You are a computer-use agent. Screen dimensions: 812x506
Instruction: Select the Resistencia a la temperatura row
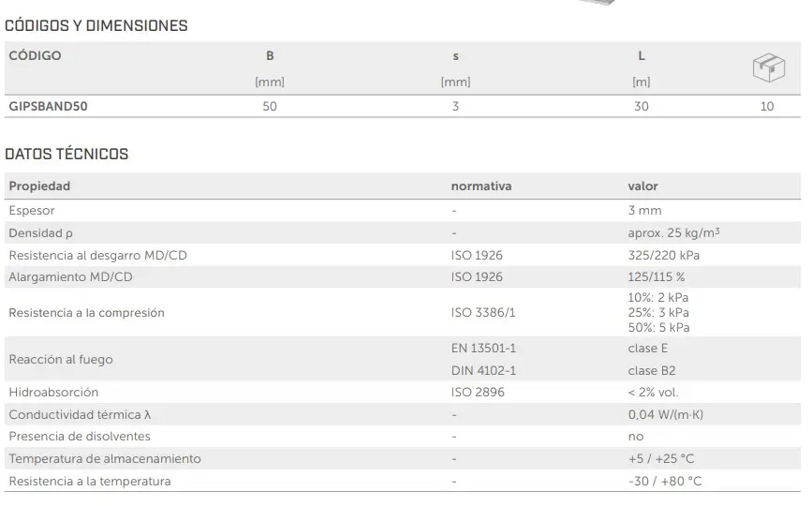tap(90, 482)
